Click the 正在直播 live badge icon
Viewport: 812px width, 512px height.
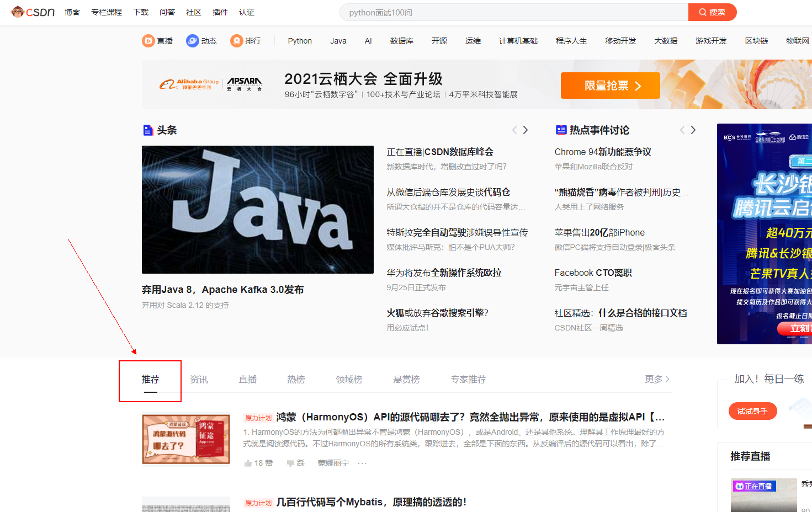coord(740,485)
